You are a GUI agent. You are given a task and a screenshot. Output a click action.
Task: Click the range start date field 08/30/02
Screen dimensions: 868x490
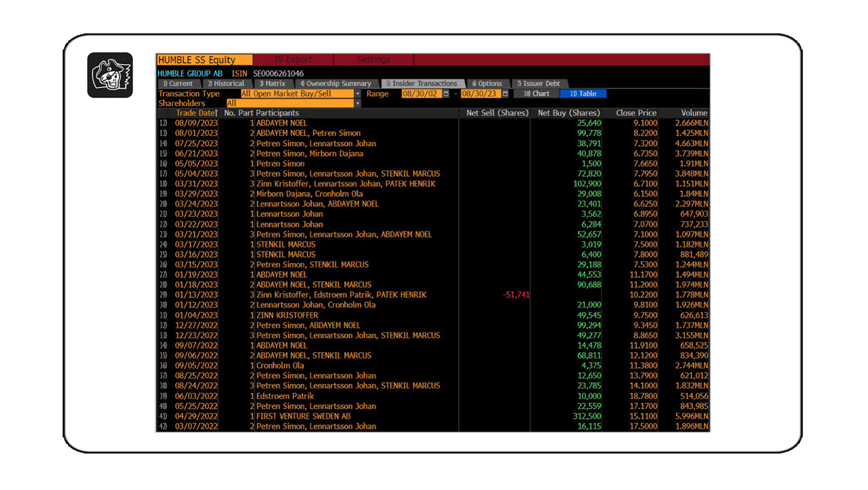[x=422, y=94]
